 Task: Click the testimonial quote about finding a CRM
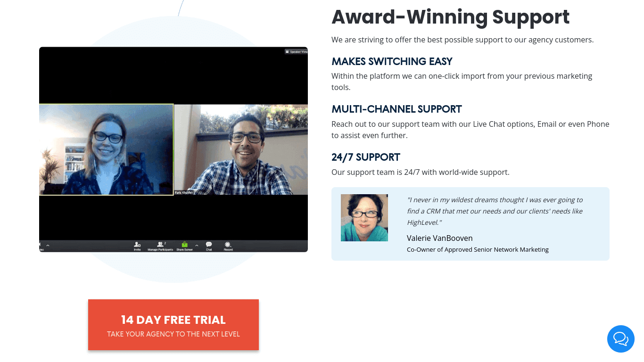(495, 211)
